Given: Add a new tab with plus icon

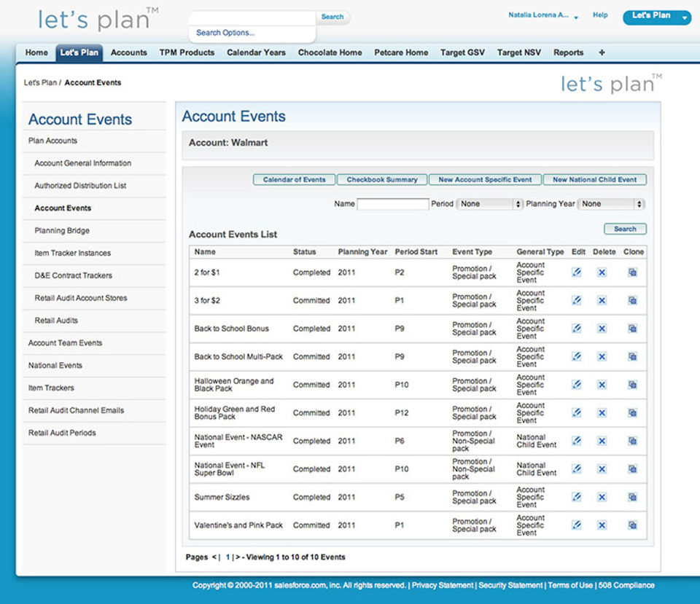Looking at the screenshot, I should click(602, 52).
